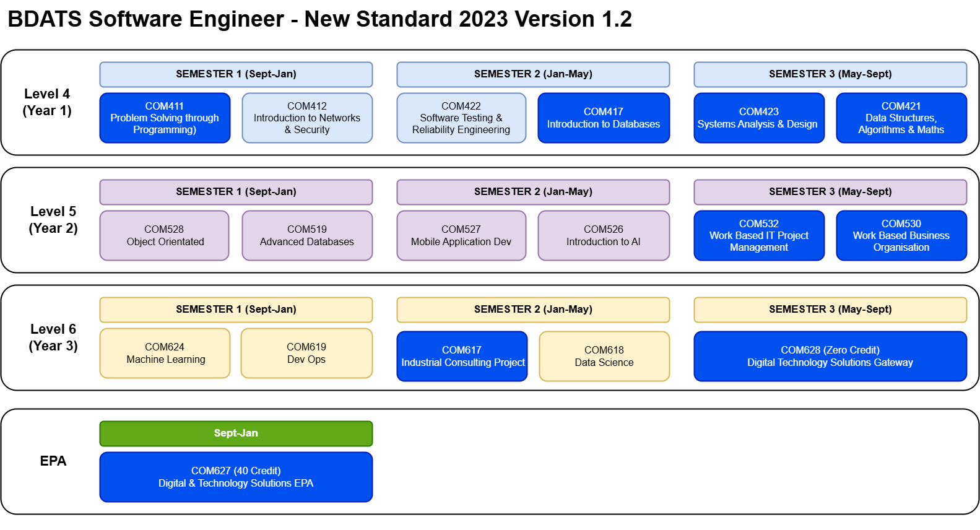Select COM422 Software Testing & Reliability Engineering
980x530 pixels.
pos(461,118)
